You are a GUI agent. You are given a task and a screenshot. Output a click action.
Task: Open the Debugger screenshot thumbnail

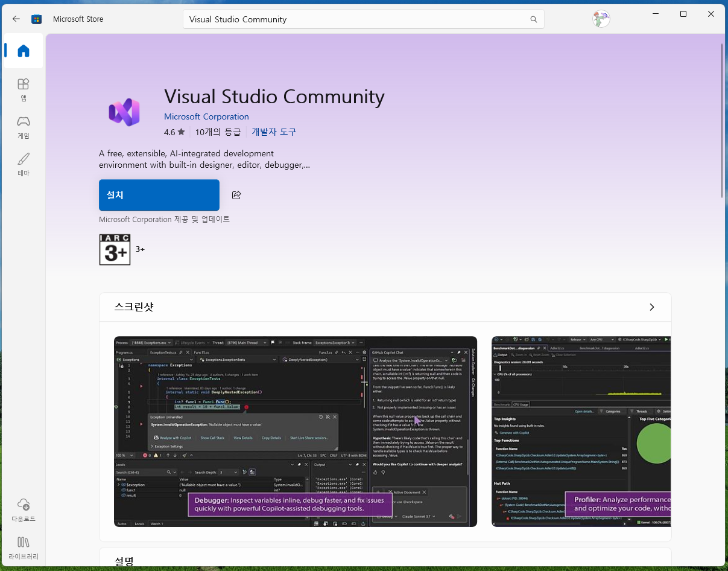pyautogui.click(x=296, y=432)
